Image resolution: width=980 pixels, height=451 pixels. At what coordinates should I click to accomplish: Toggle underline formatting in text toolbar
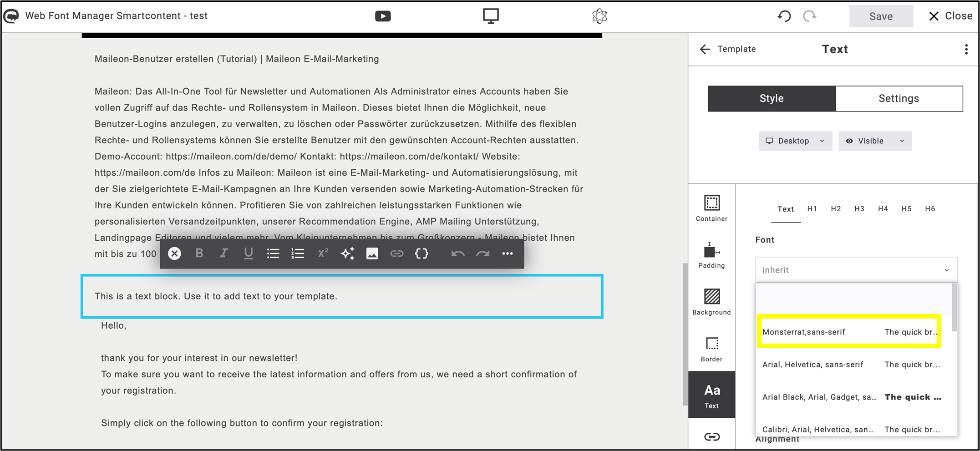[x=249, y=253]
